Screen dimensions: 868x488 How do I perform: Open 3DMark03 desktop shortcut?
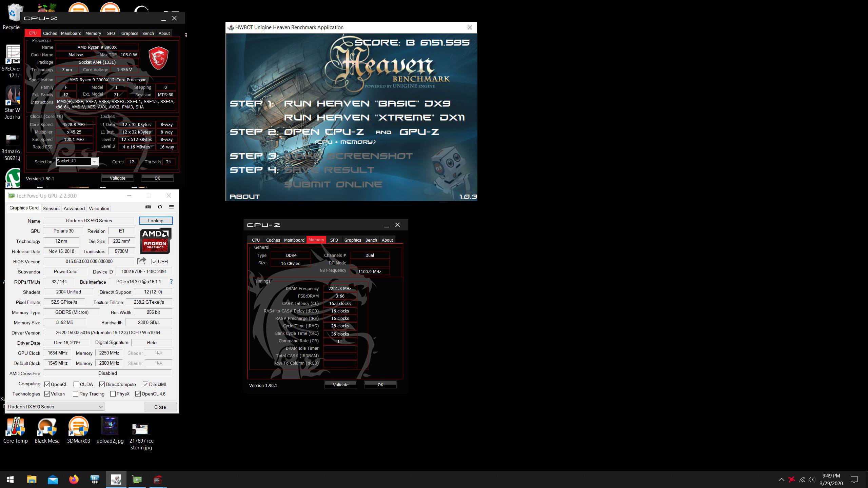(79, 430)
